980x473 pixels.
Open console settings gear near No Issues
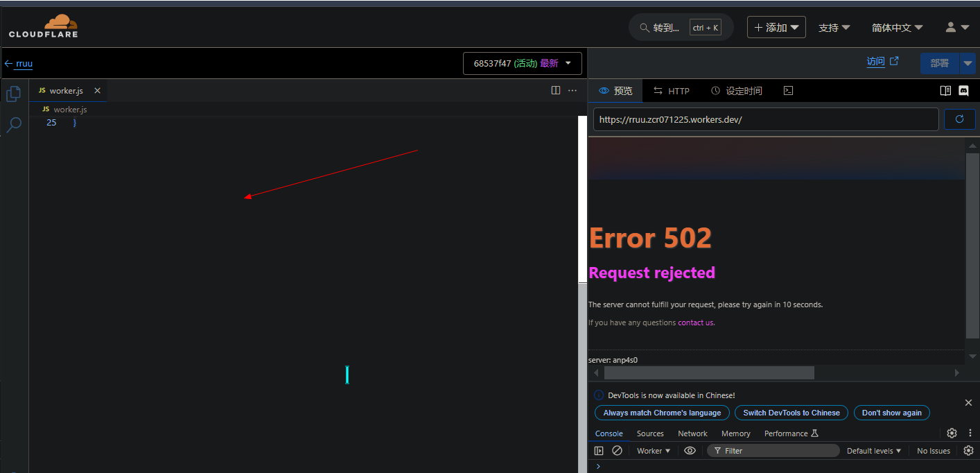tap(969, 451)
